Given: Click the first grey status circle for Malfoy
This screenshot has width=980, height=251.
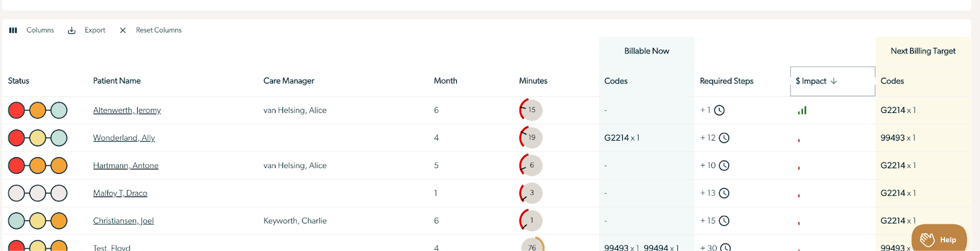Looking at the screenshot, I should (17, 193).
